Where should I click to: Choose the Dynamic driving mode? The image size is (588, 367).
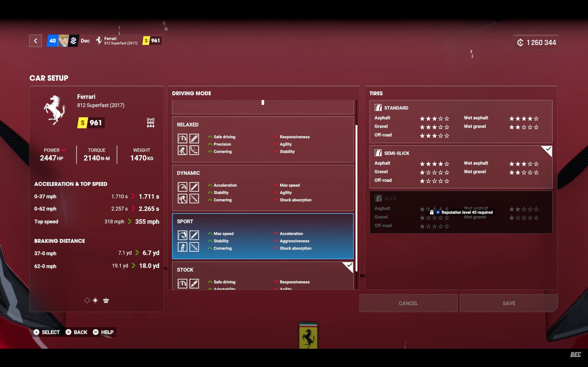coord(262,188)
